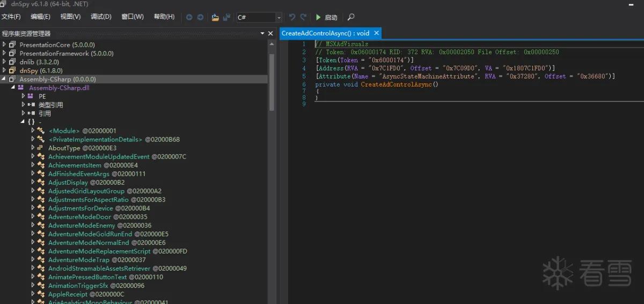Click the redo icon
Viewport: 644px width, 304px height.
coord(304,17)
